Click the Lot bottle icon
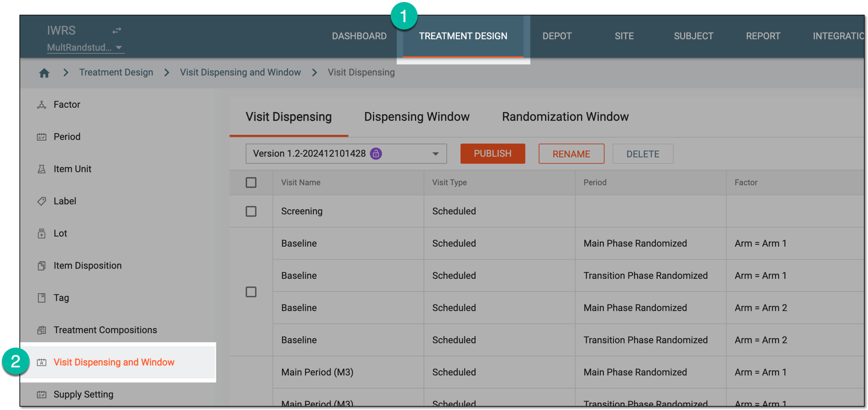The image size is (868, 410). [x=42, y=234]
